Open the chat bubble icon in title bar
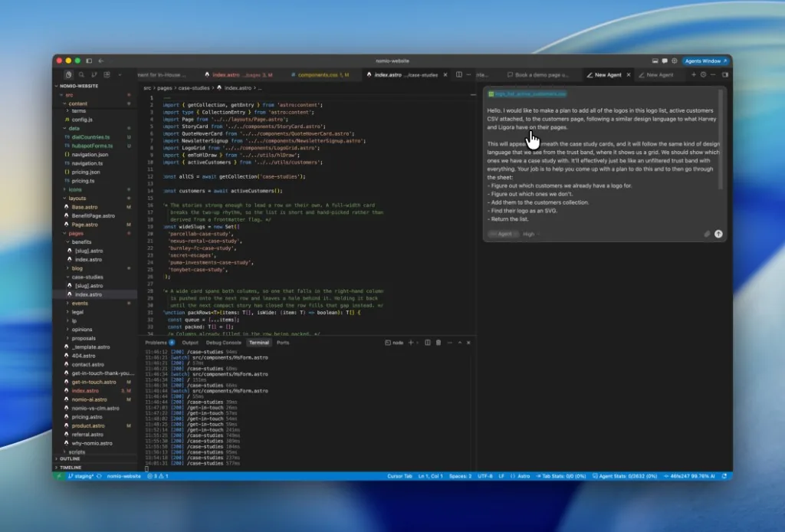 tap(665, 61)
